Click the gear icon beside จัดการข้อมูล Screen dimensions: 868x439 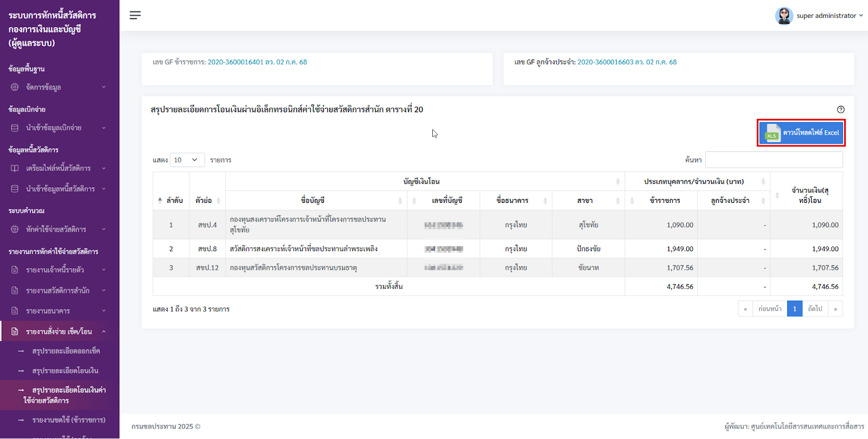15,87
